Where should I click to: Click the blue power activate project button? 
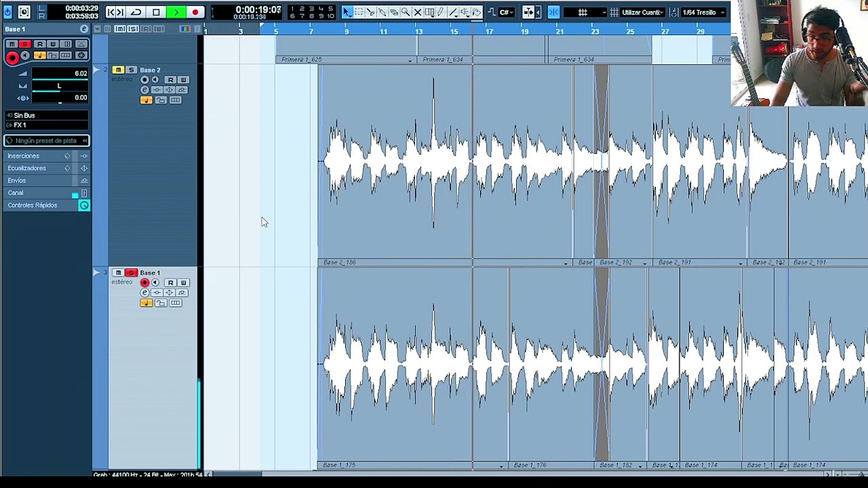[7, 12]
